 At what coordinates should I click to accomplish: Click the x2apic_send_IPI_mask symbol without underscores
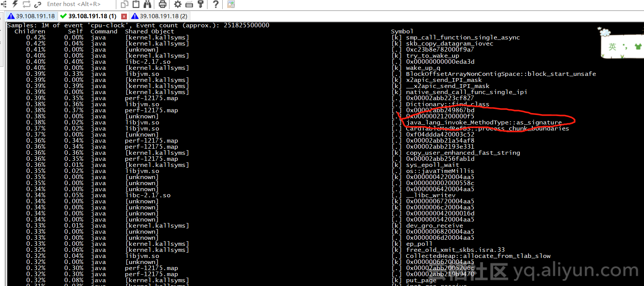[444, 80]
